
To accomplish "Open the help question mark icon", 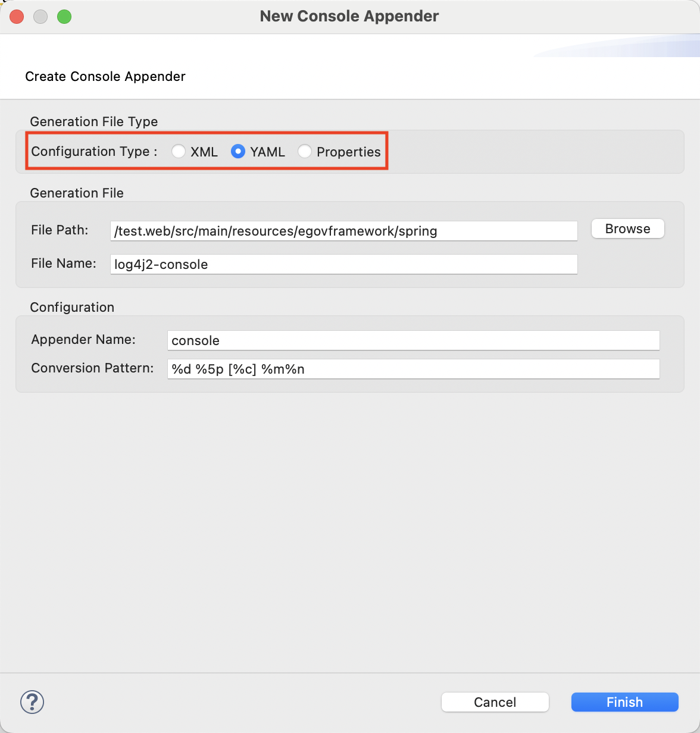I will [x=32, y=702].
